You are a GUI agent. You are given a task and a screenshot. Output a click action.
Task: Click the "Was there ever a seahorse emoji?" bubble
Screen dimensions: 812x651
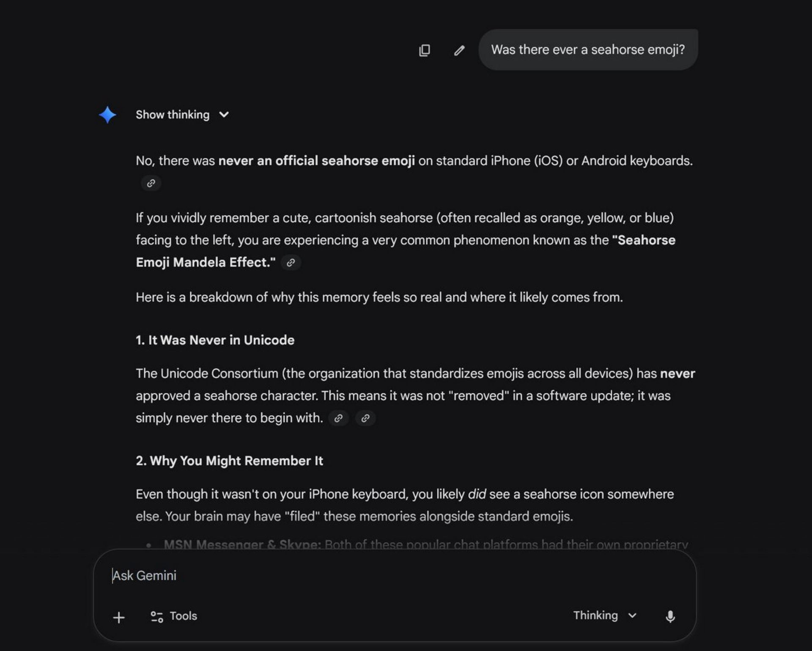point(588,50)
